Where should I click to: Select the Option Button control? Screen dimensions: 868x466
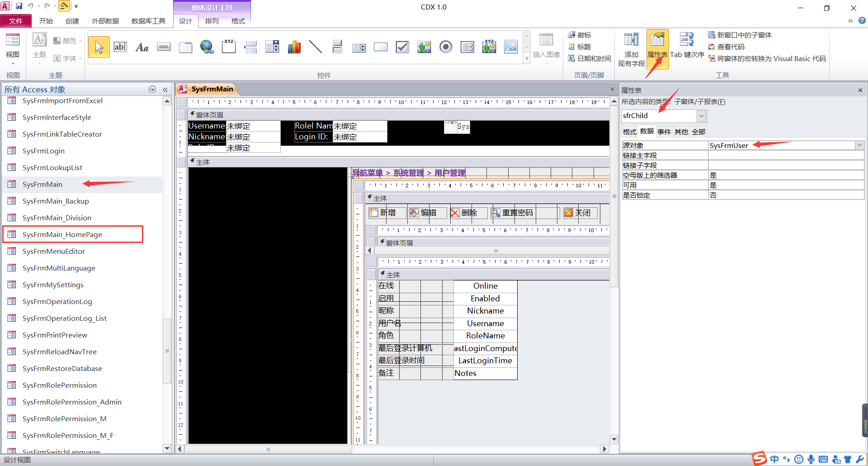point(446,47)
